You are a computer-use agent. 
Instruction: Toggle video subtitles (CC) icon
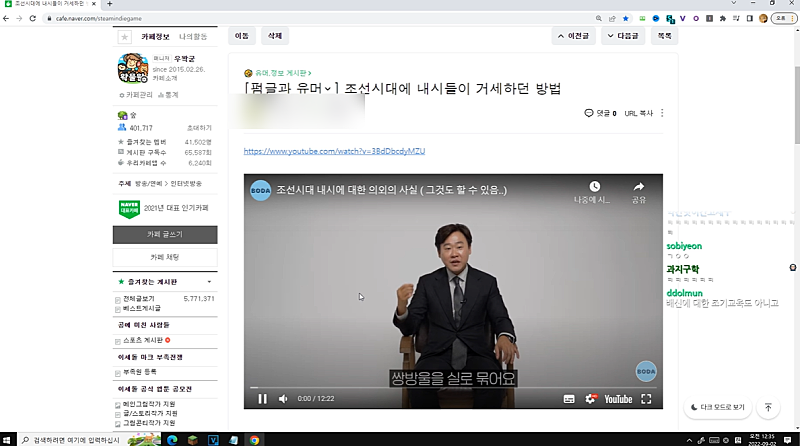[x=569, y=399]
